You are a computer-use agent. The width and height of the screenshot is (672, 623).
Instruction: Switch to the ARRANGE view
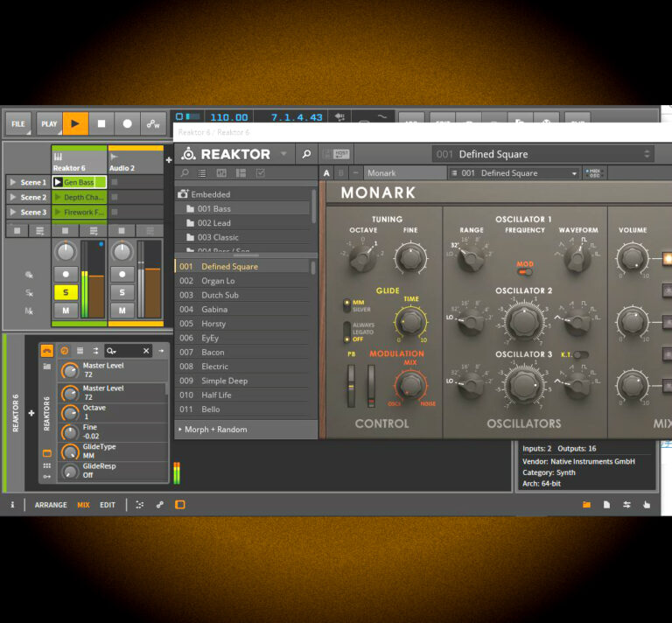tap(51, 505)
